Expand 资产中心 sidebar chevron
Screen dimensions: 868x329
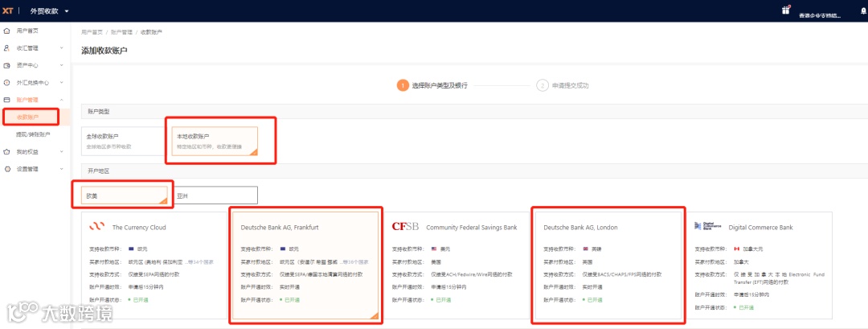[62, 65]
